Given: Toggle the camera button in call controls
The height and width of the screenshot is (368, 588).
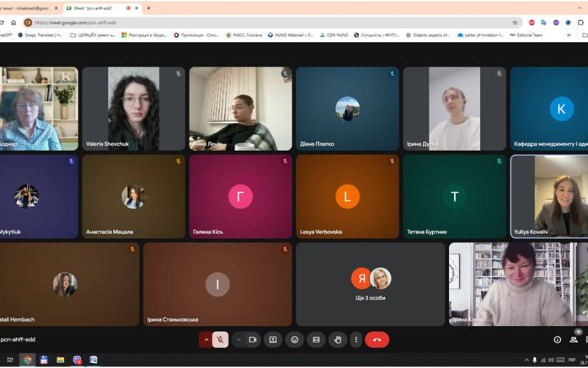Looking at the screenshot, I should tap(253, 339).
